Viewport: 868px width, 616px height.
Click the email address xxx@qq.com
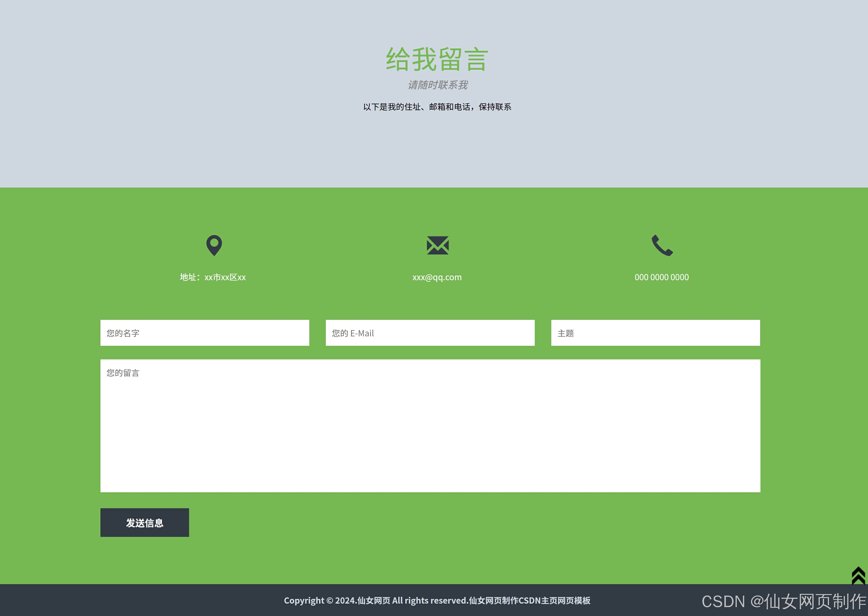click(437, 277)
